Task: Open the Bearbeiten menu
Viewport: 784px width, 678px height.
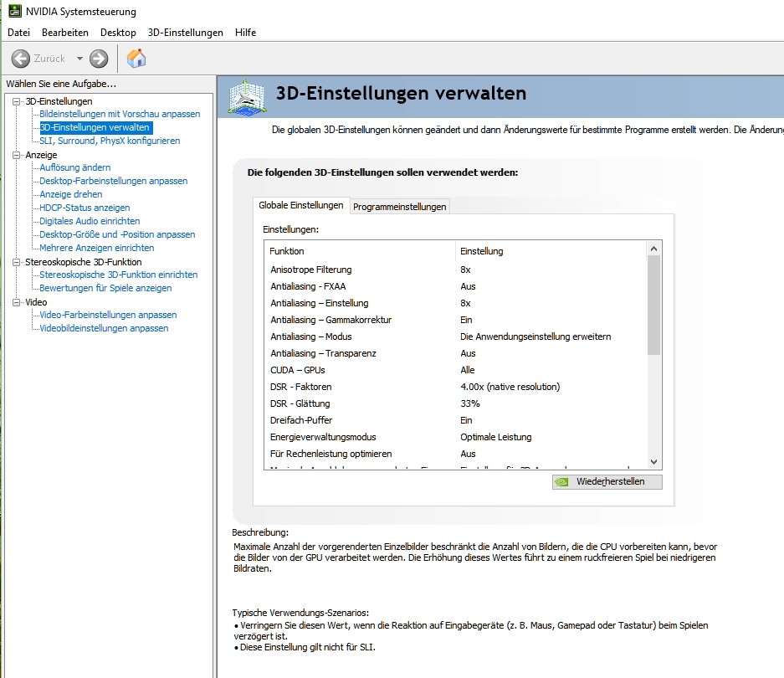Action: [x=65, y=33]
